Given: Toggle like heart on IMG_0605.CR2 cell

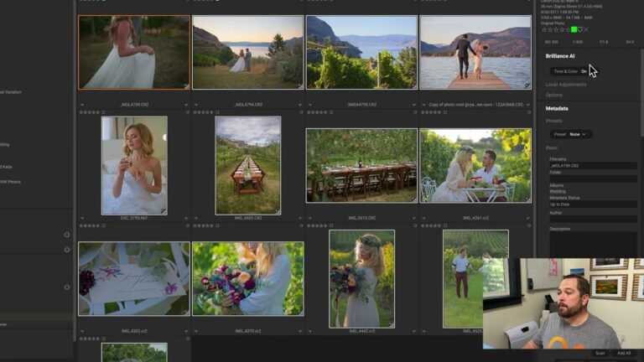Looking at the screenshot, I should [x=302, y=112].
